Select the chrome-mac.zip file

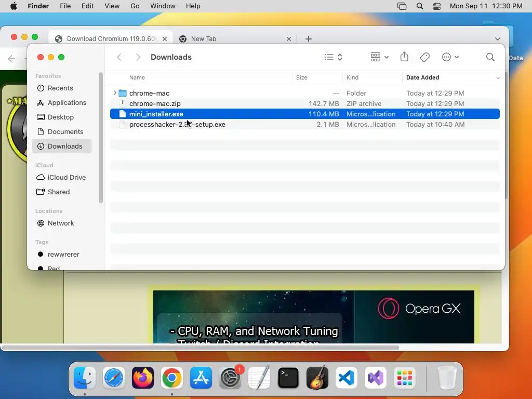pyautogui.click(x=304, y=103)
